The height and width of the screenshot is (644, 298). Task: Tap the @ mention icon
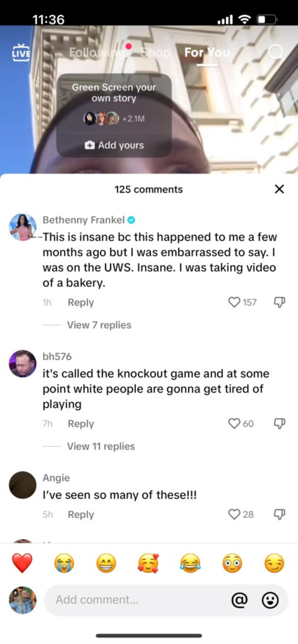(239, 600)
